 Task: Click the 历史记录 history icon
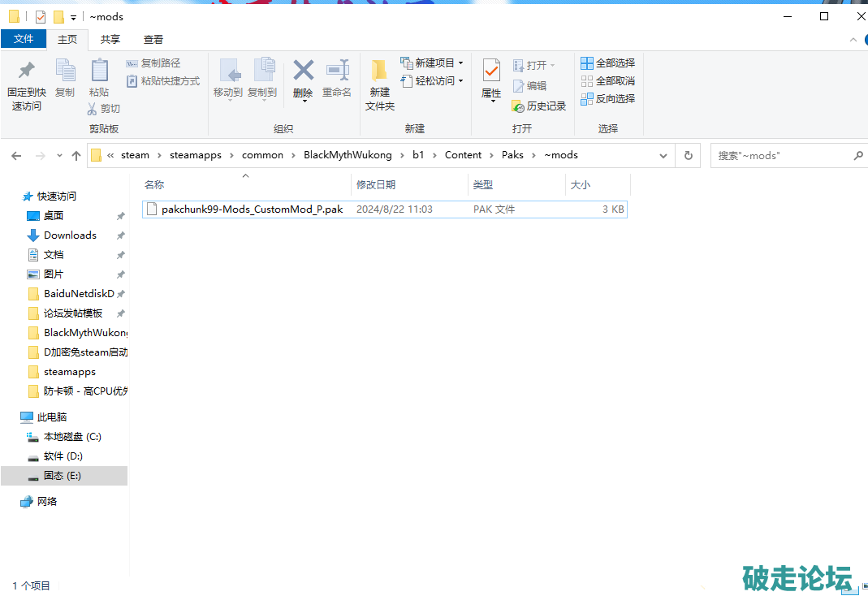[x=518, y=106]
